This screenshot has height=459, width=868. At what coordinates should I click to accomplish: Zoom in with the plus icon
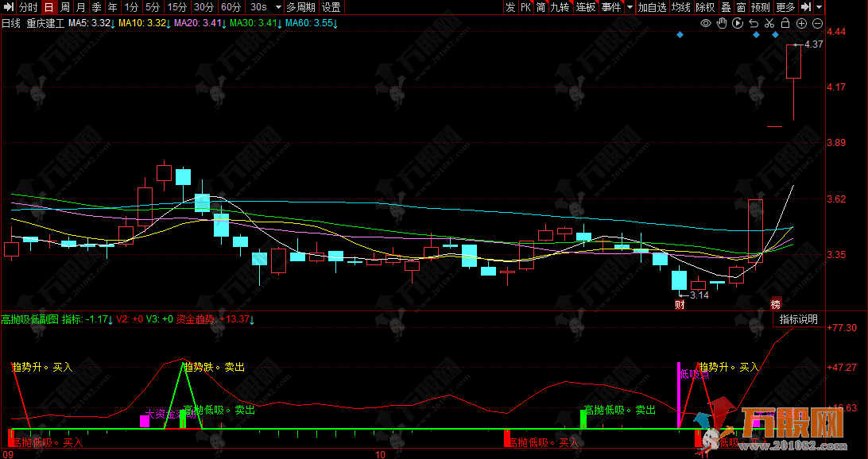pyautogui.click(x=801, y=24)
